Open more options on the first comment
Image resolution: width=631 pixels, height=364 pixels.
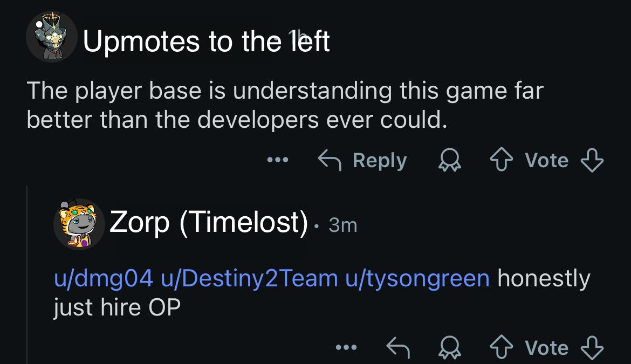(278, 160)
